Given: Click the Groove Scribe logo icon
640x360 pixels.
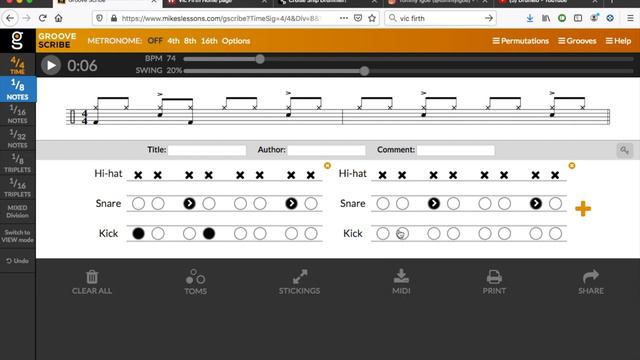Looking at the screenshot, I should pyautogui.click(x=17, y=40).
